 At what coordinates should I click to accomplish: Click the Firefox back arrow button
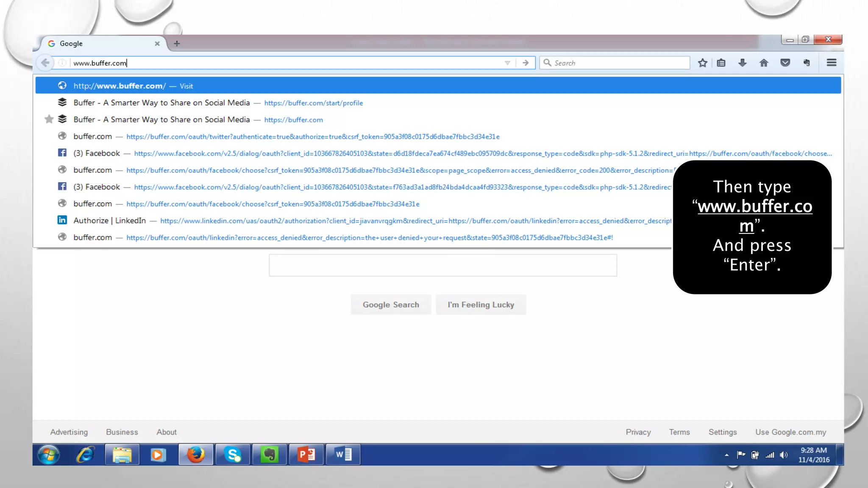[x=45, y=63]
